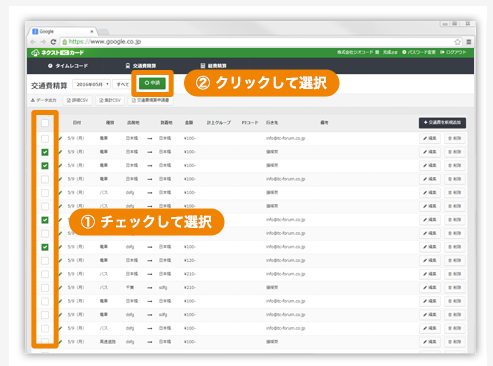Viewport: 493px width, 366px height.
Task: Click the green 申請 button
Action: tap(152, 83)
